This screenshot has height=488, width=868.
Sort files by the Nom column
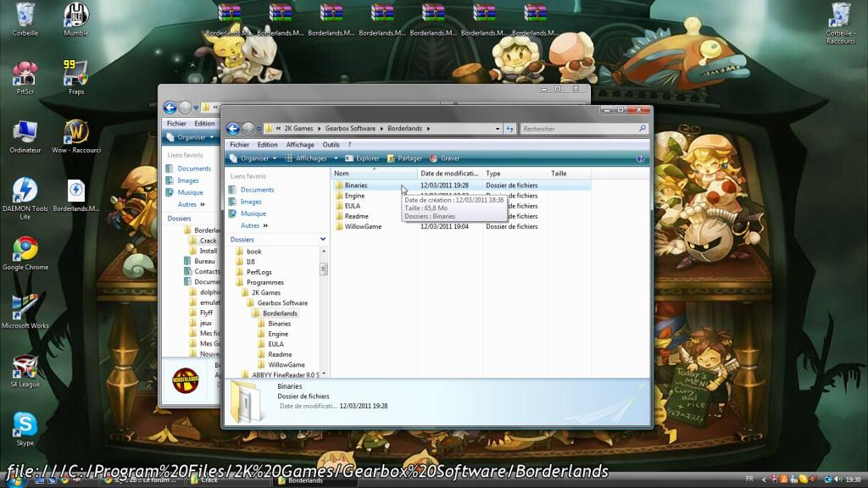pos(374,173)
